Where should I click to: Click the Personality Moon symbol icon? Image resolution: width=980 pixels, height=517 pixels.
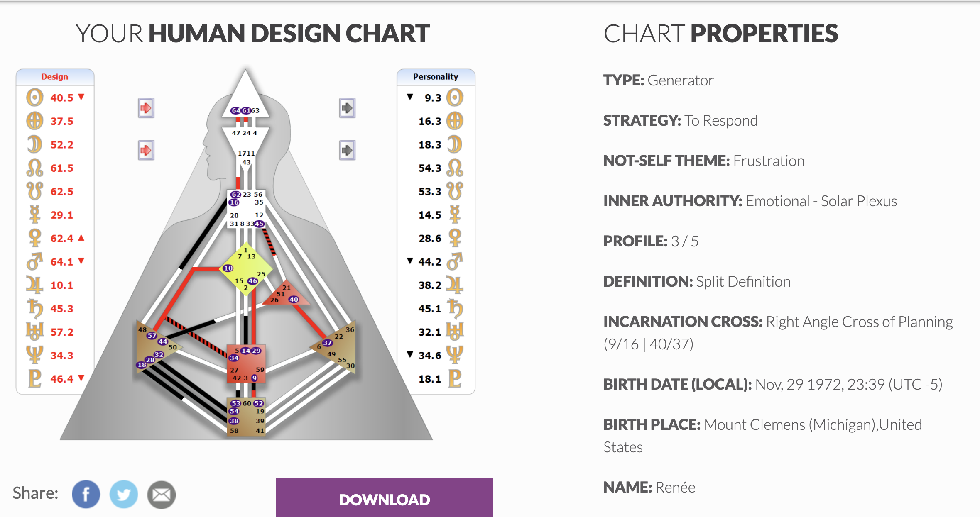click(x=455, y=144)
